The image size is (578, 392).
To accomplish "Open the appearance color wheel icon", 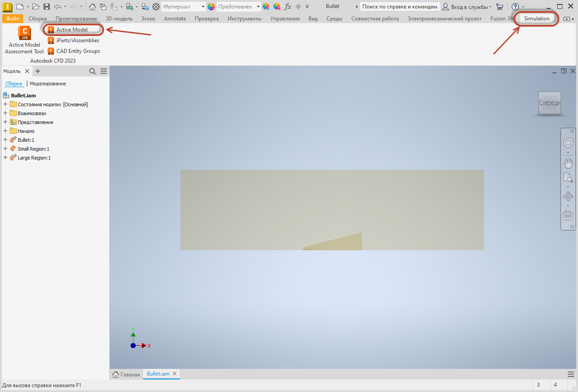I will [211, 7].
